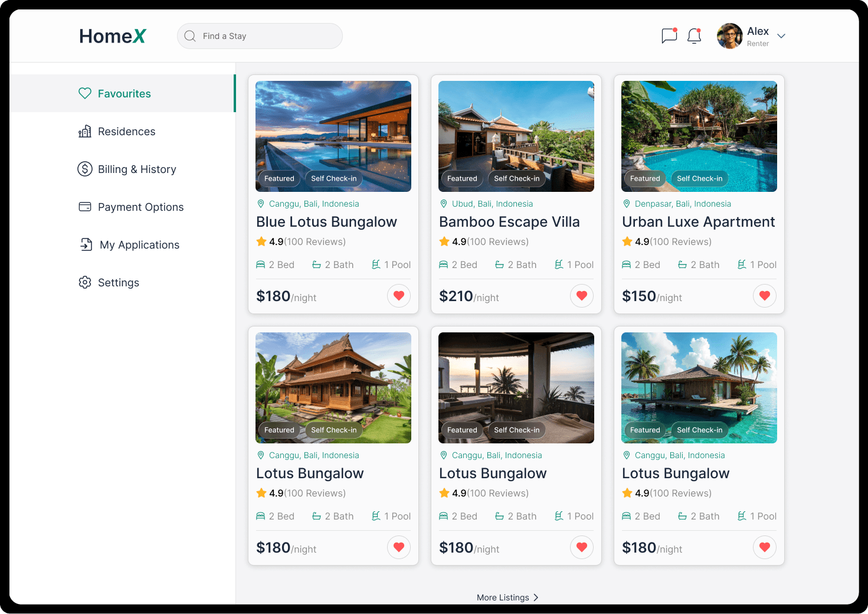The image size is (868, 614).
Task: Open the chat messages icon
Action: click(x=669, y=36)
